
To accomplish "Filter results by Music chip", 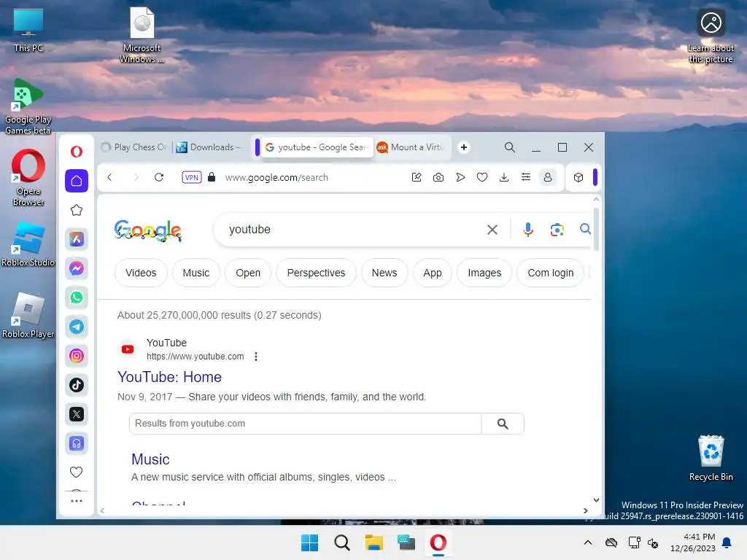I will click(x=196, y=273).
